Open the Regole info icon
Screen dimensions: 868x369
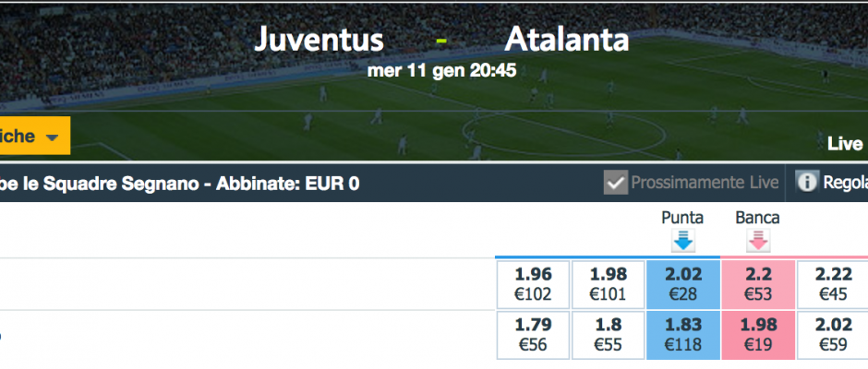click(806, 182)
